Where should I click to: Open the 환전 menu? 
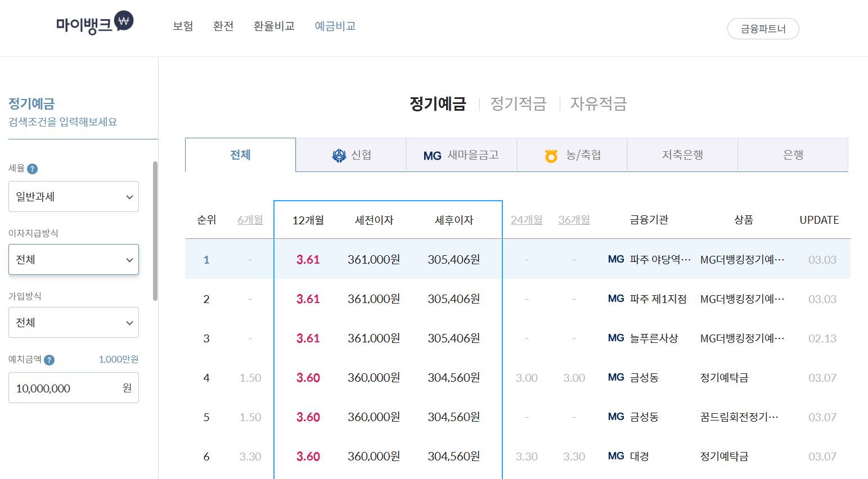223,26
